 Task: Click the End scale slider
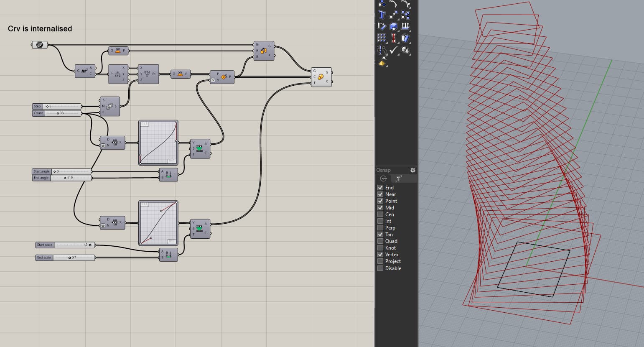pos(66,258)
